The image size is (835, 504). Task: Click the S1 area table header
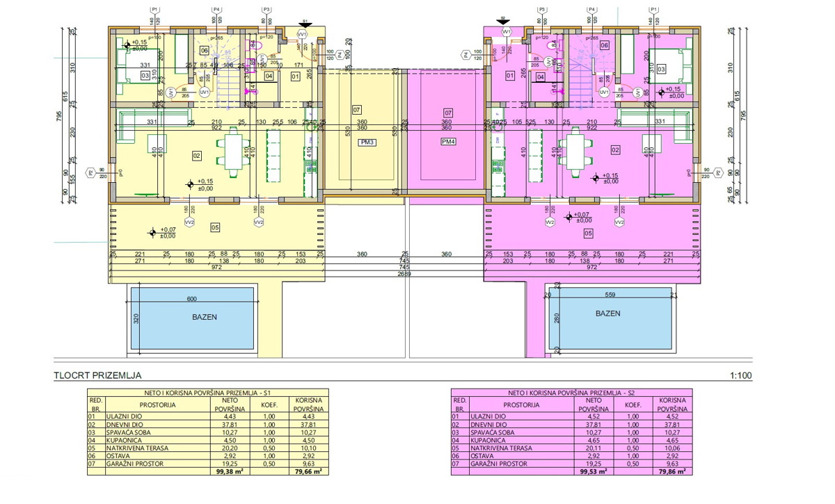click(207, 393)
